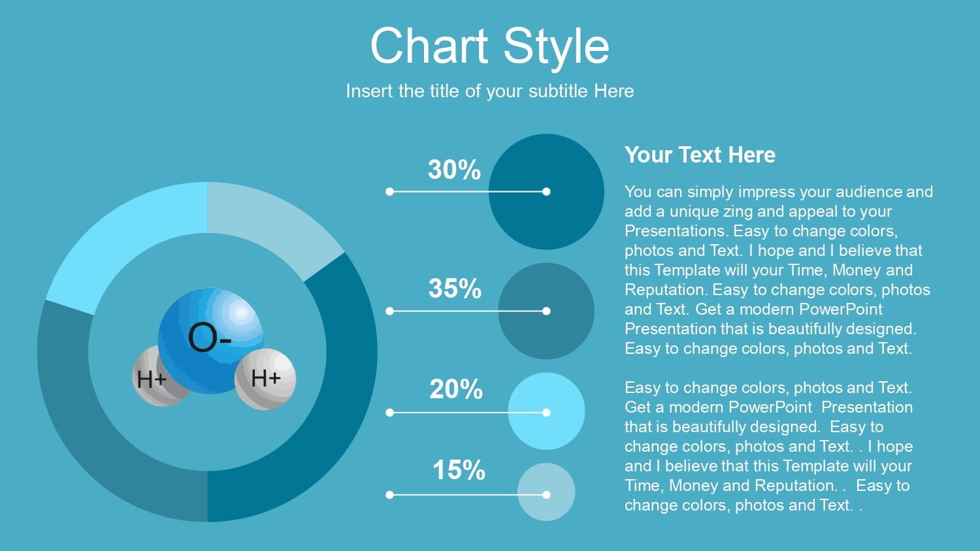Click the second paragraph starting 'Easy to change'

[x=768, y=446]
